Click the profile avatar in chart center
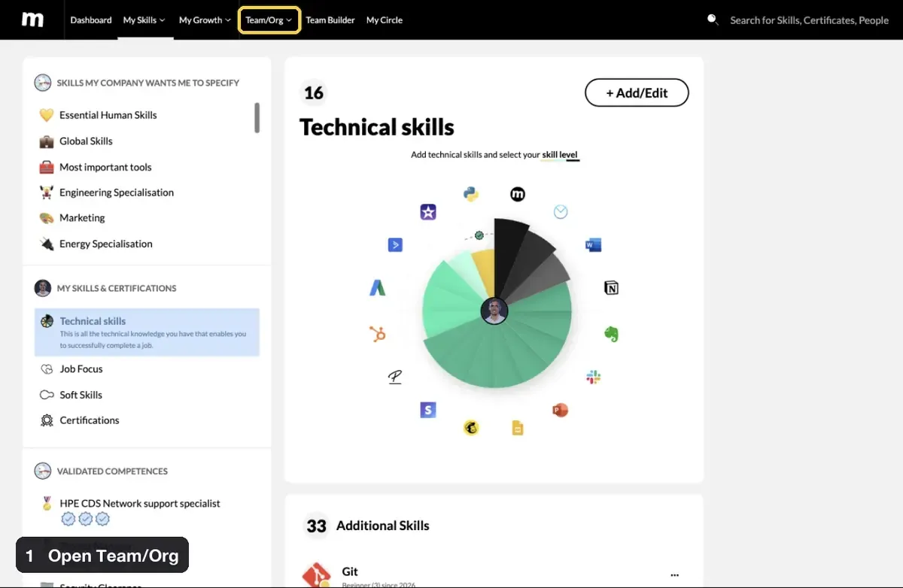903x588 pixels. coord(494,311)
